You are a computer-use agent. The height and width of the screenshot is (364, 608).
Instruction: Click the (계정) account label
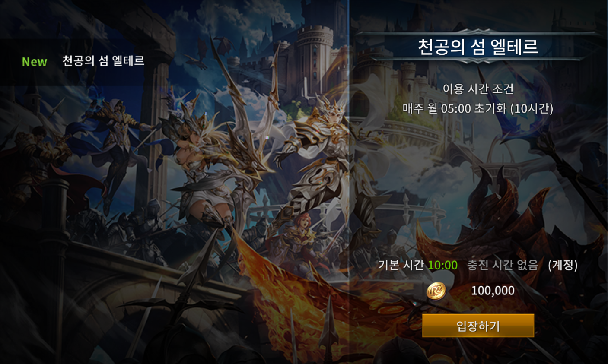click(563, 265)
